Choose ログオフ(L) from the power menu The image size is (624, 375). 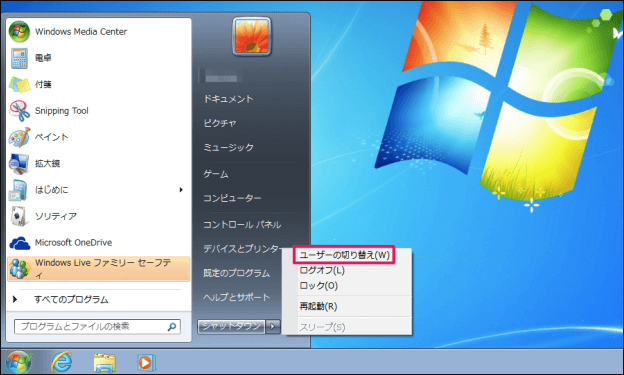point(322,270)
